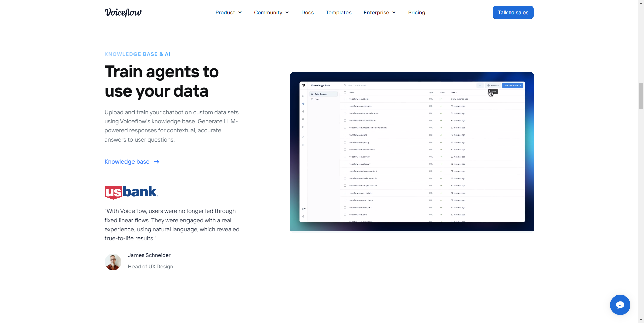Click the V logo in the product screenshot
The width and height of the screenshot is (644, 323).
click(x=303, y=85)
